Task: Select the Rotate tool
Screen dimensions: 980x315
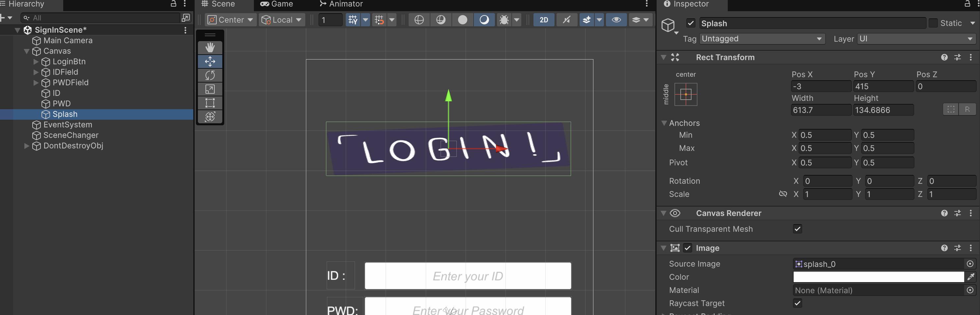Action: coord(210,75)
